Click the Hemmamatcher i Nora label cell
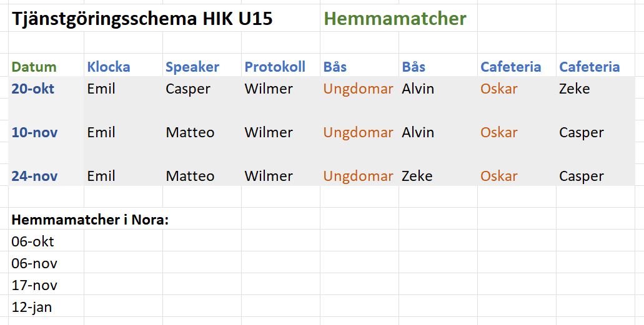The width and height of the screenshot is (644, 325). 90,220
